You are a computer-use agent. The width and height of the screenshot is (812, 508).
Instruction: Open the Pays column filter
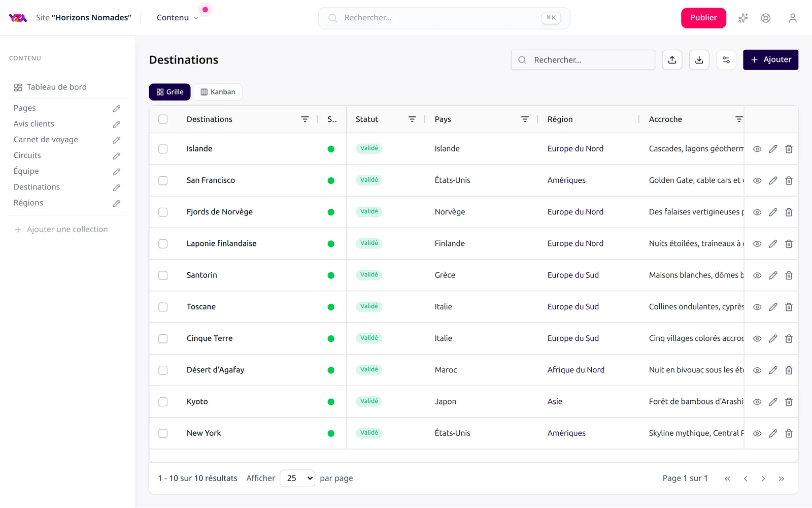coord(525,119)
